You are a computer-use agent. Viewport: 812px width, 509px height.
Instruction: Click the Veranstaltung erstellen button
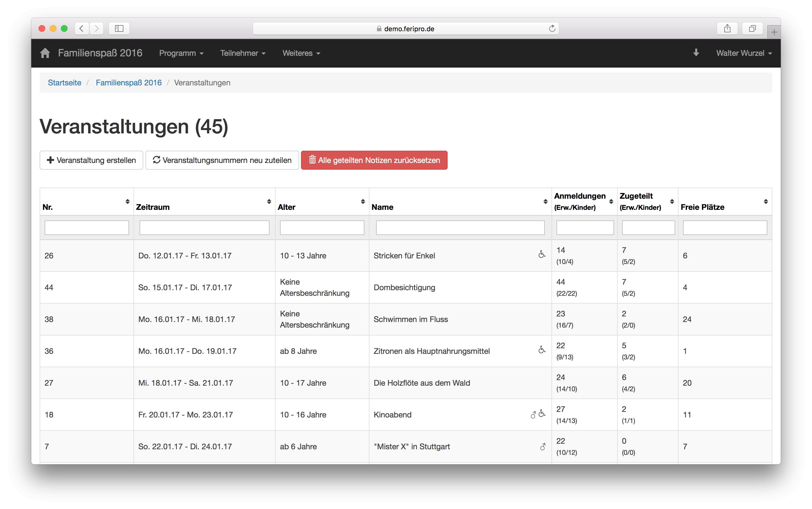(x=91, y=160)
